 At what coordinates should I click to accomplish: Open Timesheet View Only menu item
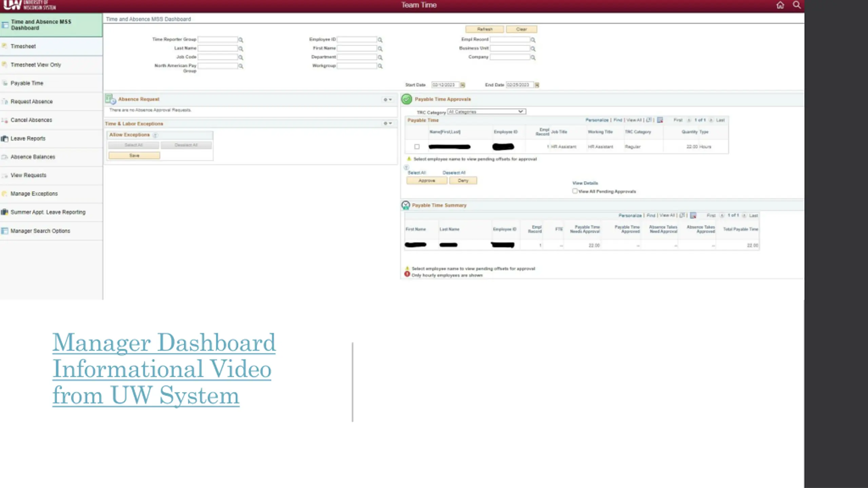coord(51,65)
